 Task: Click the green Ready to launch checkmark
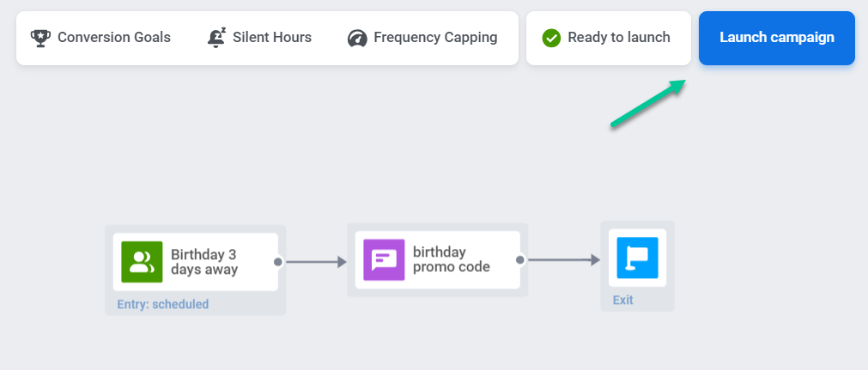[551, 38]
